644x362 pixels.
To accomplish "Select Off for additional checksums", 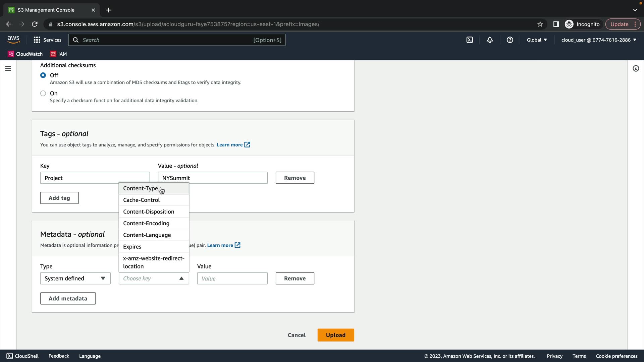I will pyautogui.click(x=43, y=75).
